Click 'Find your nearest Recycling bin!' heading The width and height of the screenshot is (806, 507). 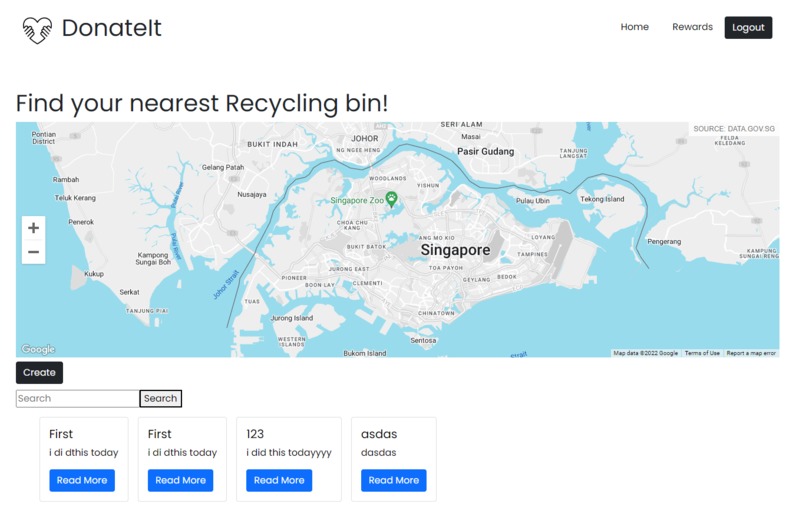pyautogui.click(x=202, y=103)
